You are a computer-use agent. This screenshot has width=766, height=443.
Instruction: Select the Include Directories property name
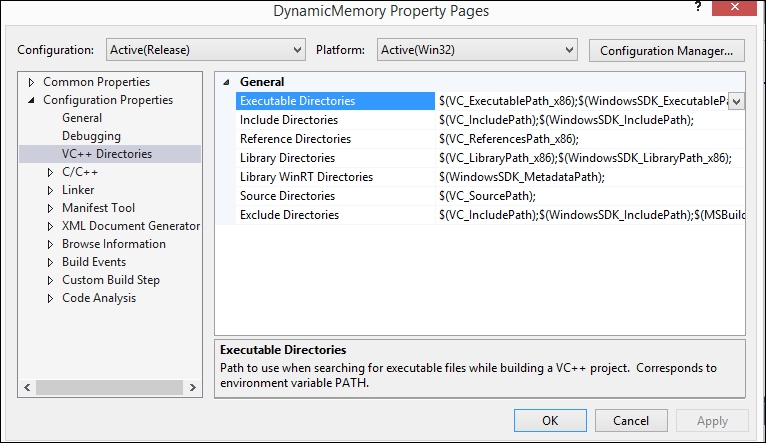[x=289, y=120]
